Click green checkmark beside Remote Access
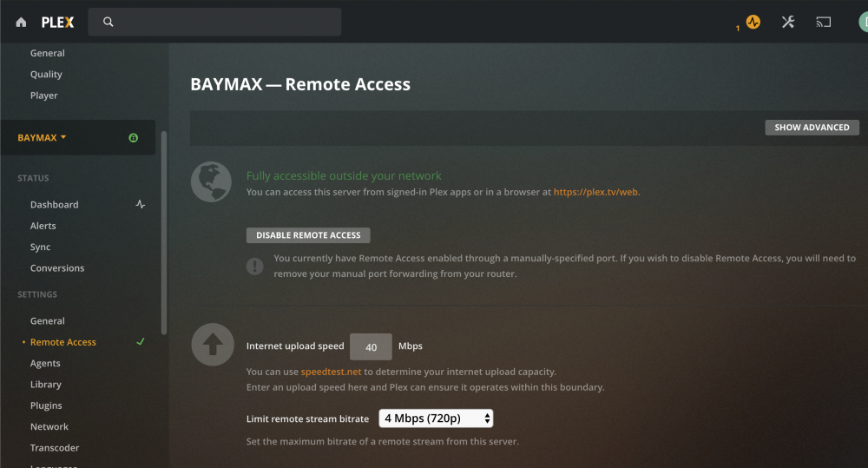This screenshot has width=868, height=468. click(x=141, y=342)
